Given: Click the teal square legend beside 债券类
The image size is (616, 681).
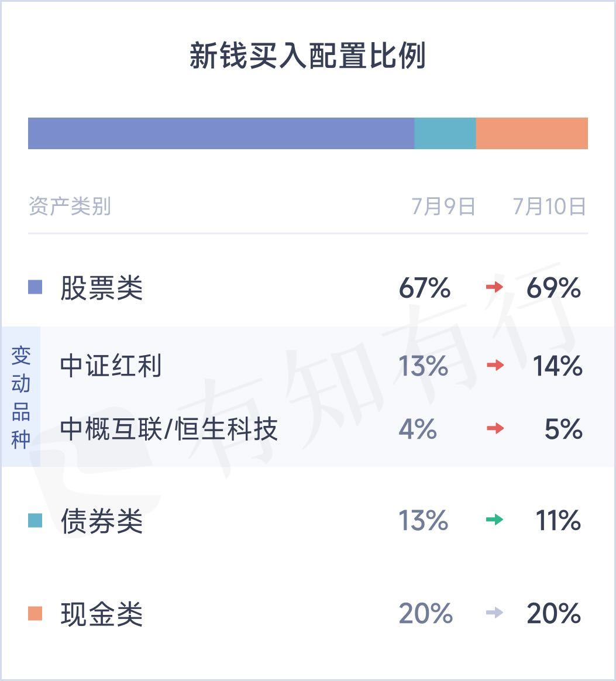Looking at the screenshot, I should [35, 520].
